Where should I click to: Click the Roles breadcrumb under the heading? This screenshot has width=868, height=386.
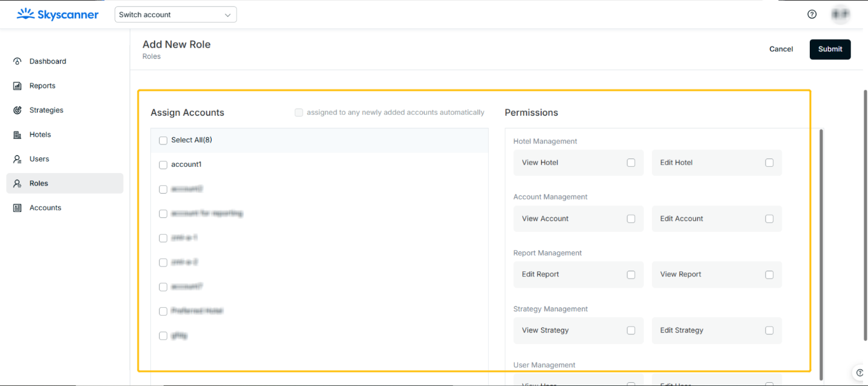coord(152,56)
